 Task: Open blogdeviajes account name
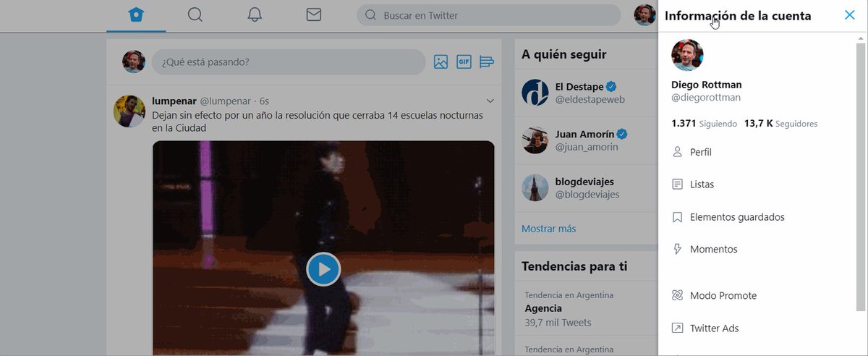tap(584, 181)
